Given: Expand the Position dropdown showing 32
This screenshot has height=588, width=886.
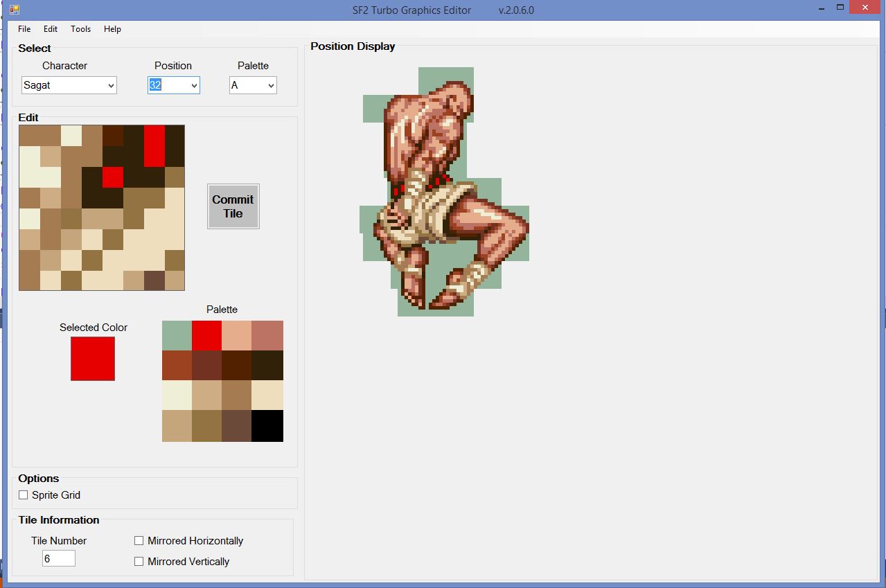Looking at the screenshot, I should (x=194, y=85).
